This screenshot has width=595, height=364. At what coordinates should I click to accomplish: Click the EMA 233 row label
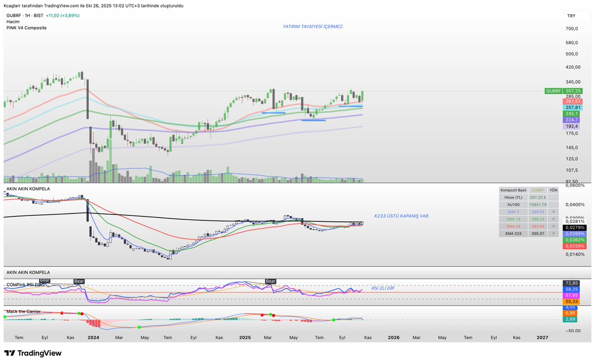513,233
